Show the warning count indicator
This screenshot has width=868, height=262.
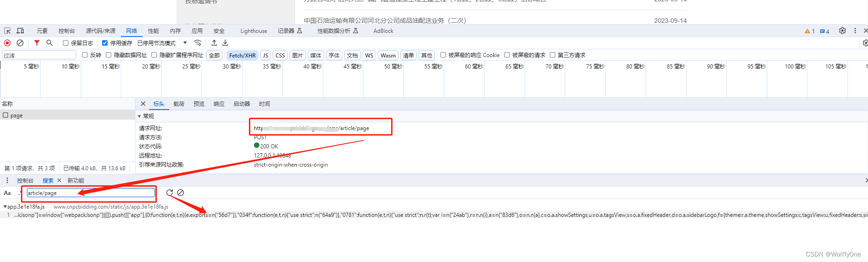(810, 31)
